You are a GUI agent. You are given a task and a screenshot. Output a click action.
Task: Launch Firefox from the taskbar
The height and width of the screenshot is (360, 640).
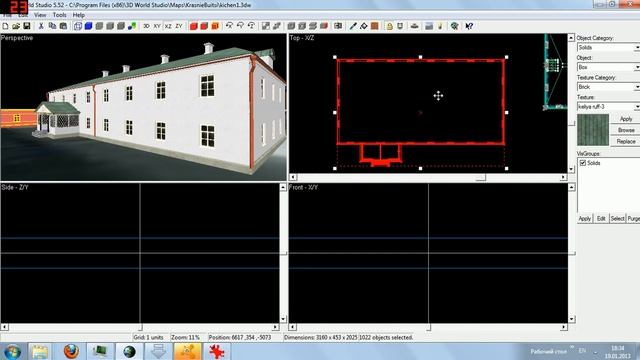tap(71, 351)
